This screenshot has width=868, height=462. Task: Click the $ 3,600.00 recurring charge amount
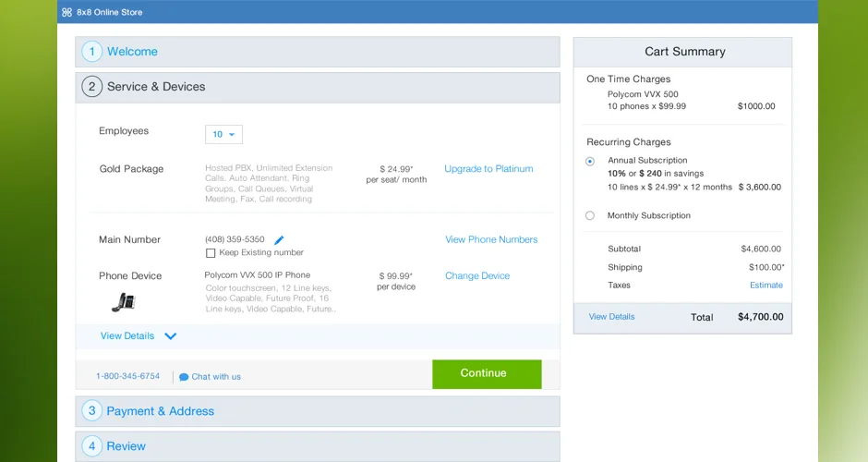pyautogui.click(x=759, y=188)
